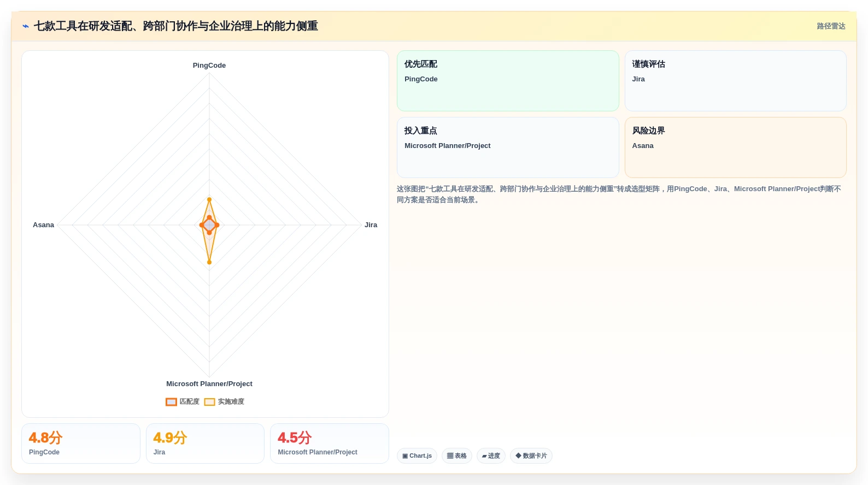Select the 进度 tag chip
Image resolution: width=868 pixels, height=485 pixels.
pyautogui.click(x=491, y=456)
